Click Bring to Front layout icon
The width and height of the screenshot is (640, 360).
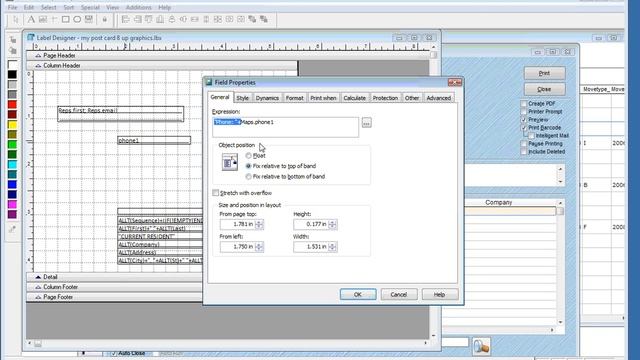pos(252,19)
